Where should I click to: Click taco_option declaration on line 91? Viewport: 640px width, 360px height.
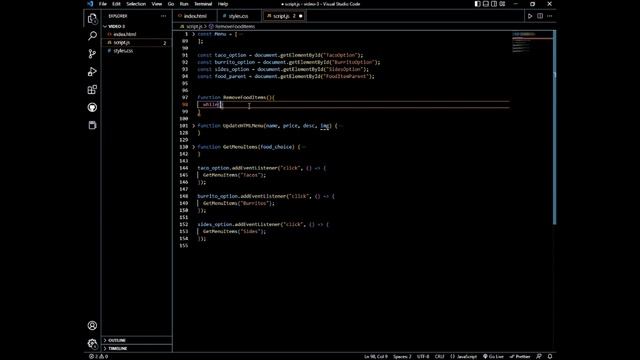click(x=280, y=55)
